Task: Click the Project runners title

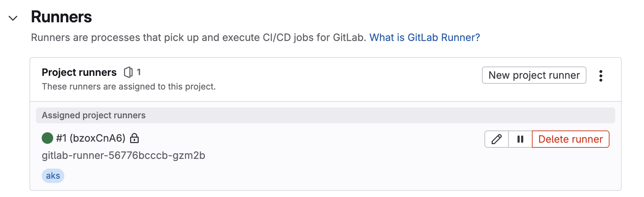Action: click(x=79, y=72)
